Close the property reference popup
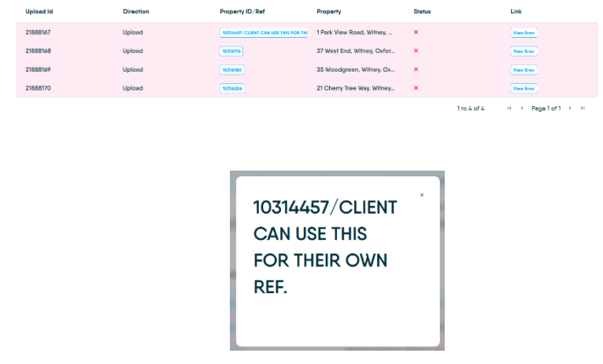Viewport: 603px width, 364px height. pyautogui.click(x=421, y=195)
